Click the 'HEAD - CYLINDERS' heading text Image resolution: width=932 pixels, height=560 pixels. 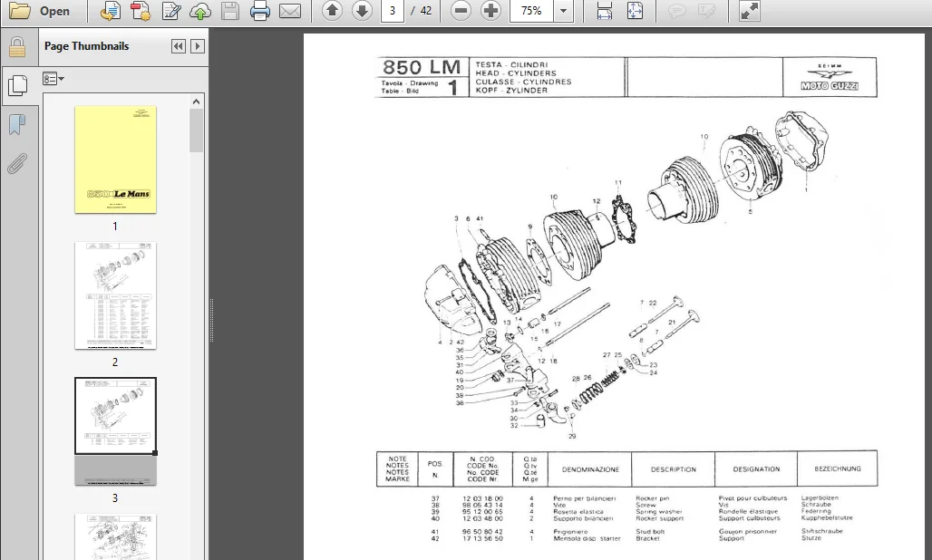point(516,73)
